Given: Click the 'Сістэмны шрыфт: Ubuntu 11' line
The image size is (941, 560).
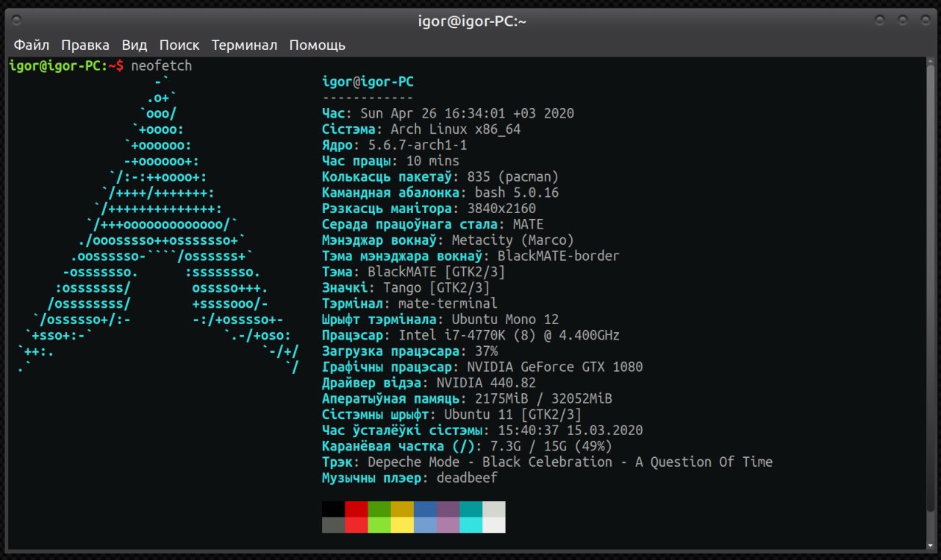Looking at the screenshot, I should coord(452,414).
